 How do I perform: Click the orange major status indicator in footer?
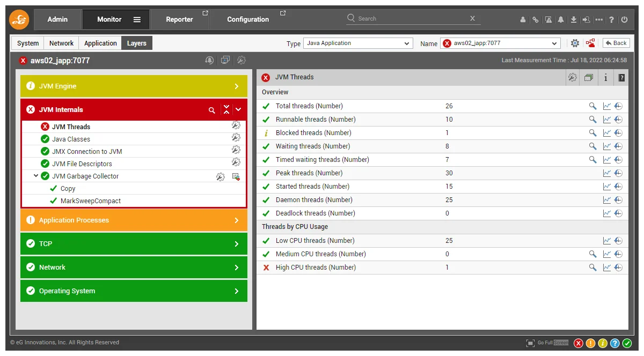pos(590,343)
